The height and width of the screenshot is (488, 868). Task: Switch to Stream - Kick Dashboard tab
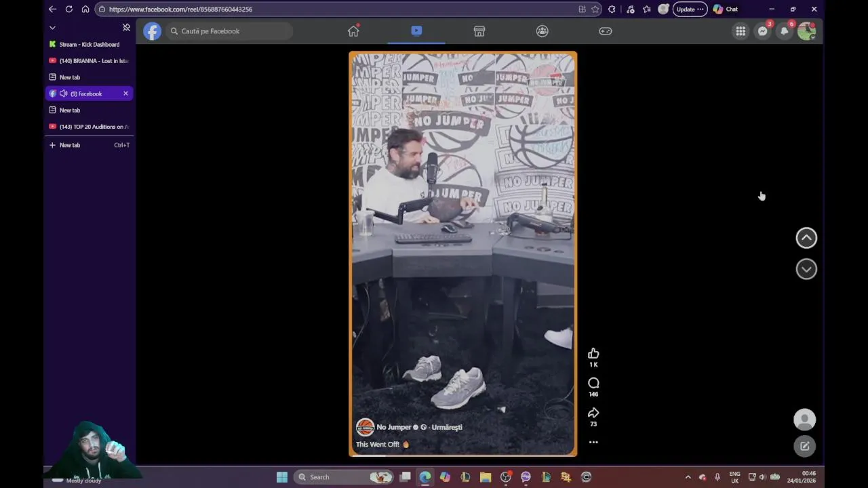[x=89, y=45]
